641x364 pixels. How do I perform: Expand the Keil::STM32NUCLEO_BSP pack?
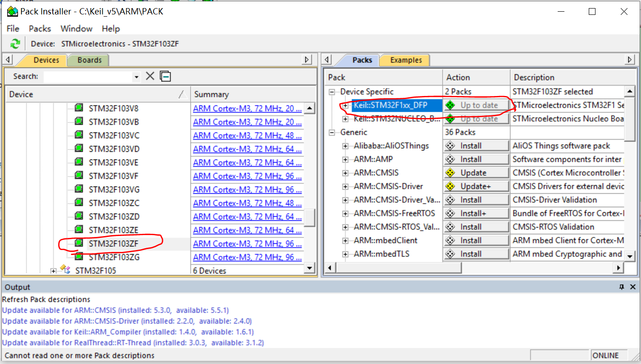[346, 119]
